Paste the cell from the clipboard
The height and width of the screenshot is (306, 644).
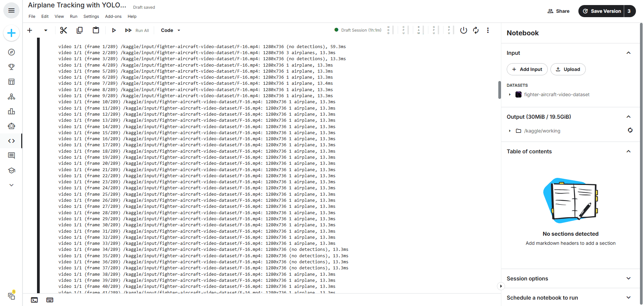coord(96,30)
